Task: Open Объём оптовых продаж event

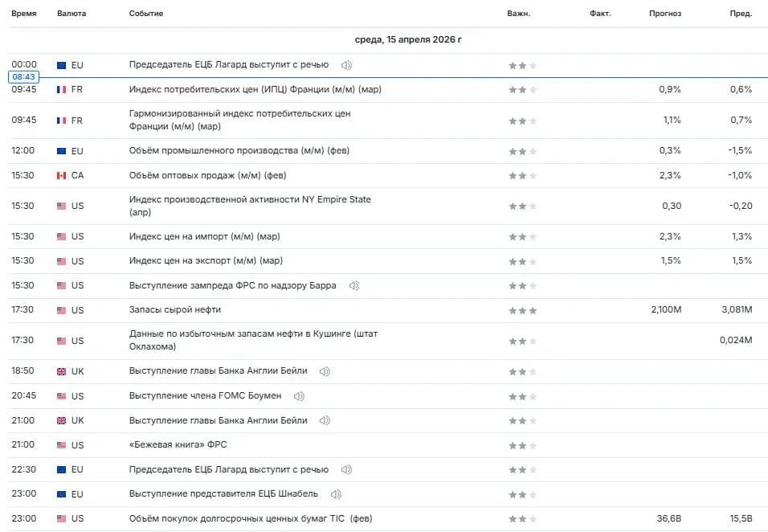Action: pyautogui.click(x=208, y=175)
